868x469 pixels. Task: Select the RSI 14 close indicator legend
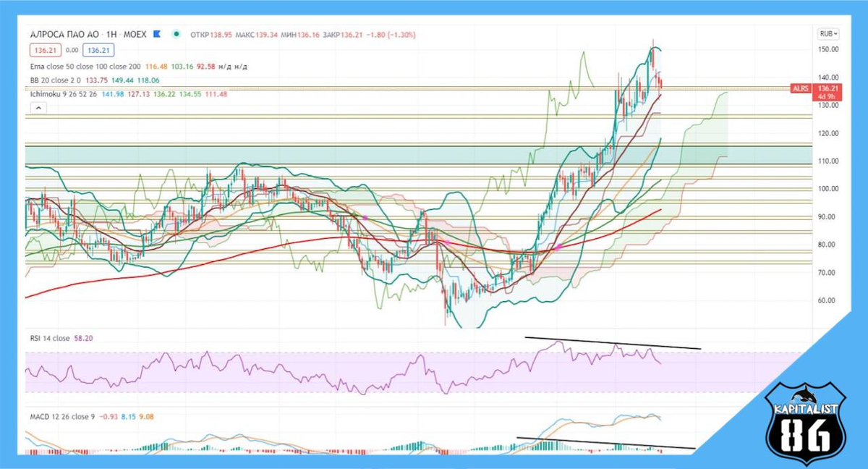[50, 338]
